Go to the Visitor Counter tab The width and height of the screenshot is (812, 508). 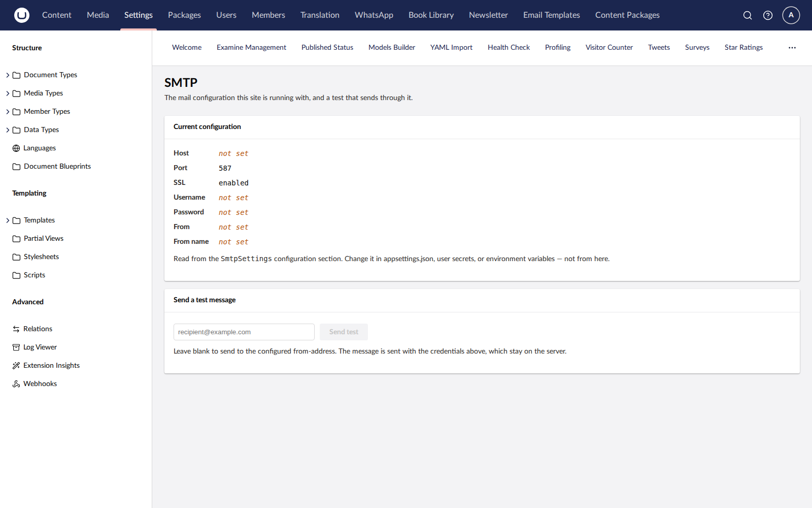click(x=609, y=48)
